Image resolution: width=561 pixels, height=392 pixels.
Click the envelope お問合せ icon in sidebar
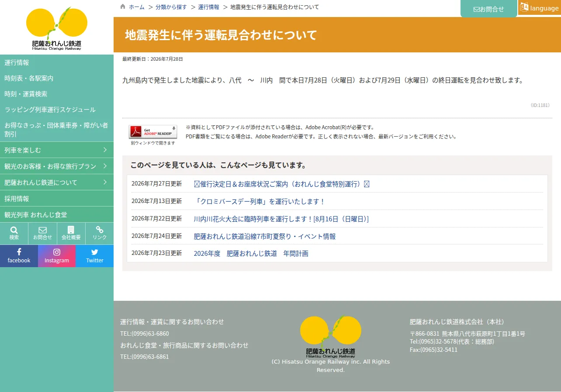[42, 234]
